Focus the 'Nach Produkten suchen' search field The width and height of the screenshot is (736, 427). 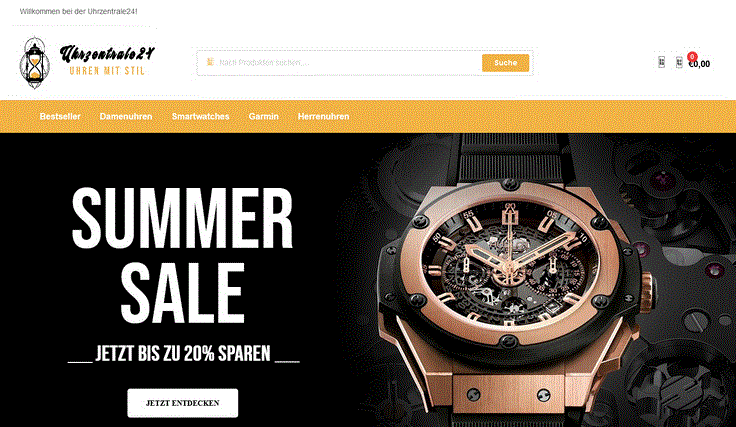tap(339, 62)
